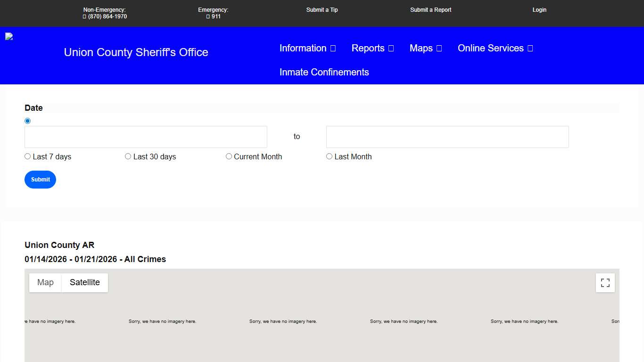
Task: Click the logo image in the header
Action: tap(9, 37)
